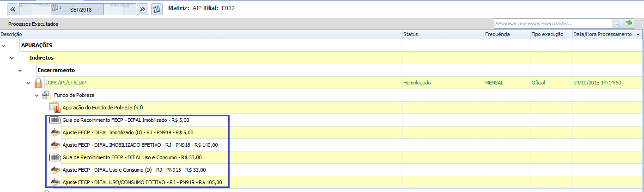Screen dimensions: 644x192
Task: Go to the next period with double-right arrows
Action: 143,9
